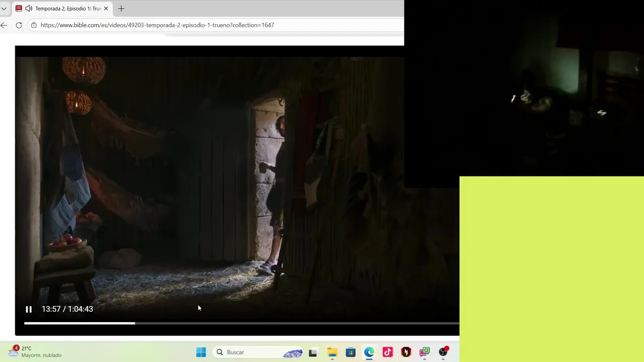644x362 pixels.
Task: Reload the bible.com page
Action: pyautogui.click(x=19, y=25)
